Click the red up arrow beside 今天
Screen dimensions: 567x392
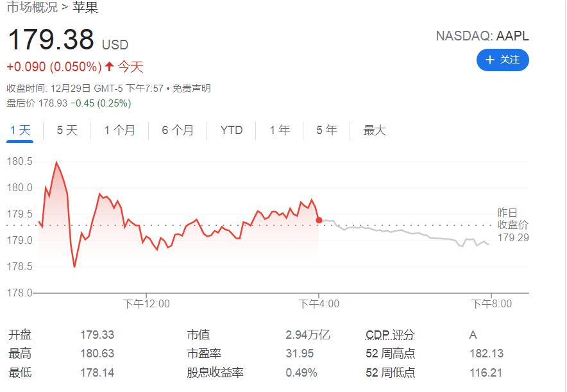click(x=109, y=67)
